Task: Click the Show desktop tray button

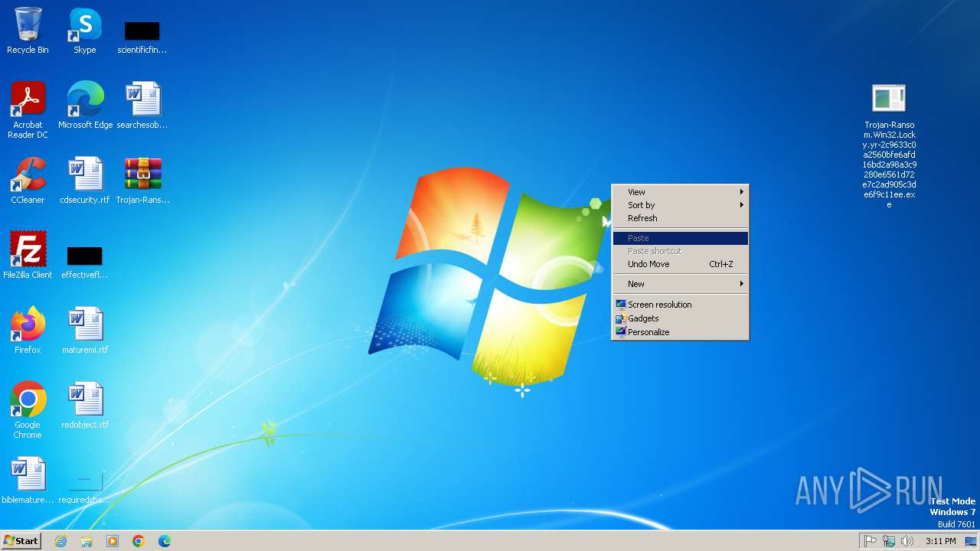Action: (971, 541)
